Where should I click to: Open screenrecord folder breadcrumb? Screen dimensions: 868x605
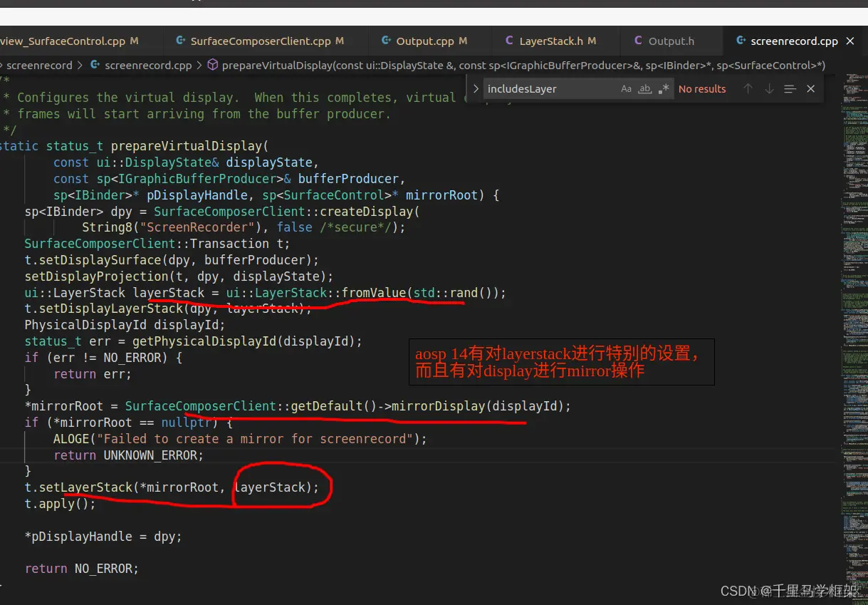[x=39, y=66]
